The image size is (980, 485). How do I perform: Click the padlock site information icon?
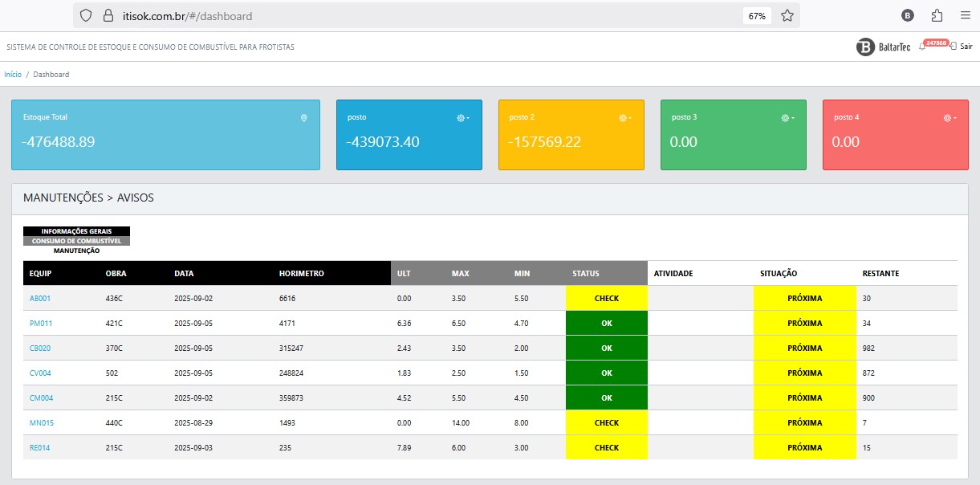coord(108,15)
